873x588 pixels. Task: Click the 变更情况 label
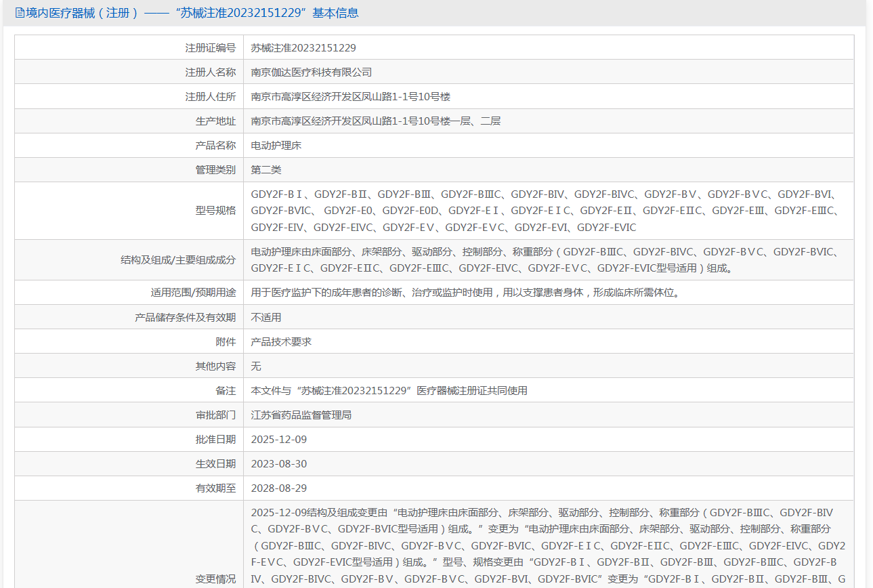[216, 579]
